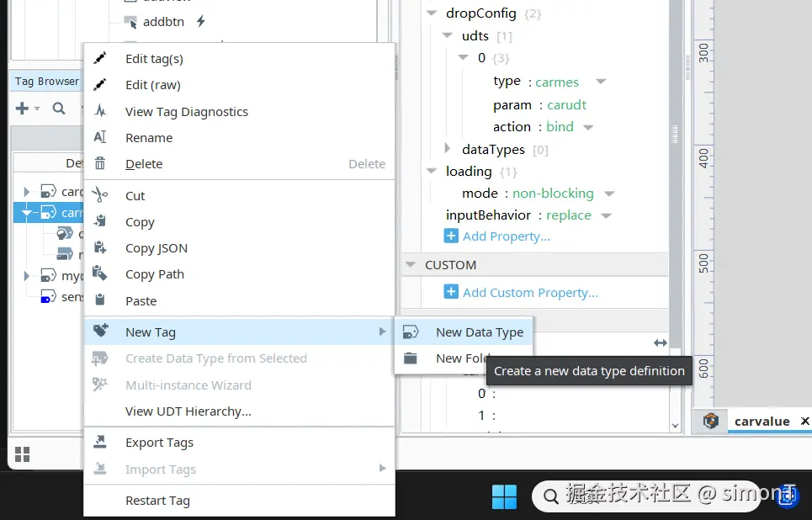Choose Export Tags in the context menu

click(x=159, y=443)
